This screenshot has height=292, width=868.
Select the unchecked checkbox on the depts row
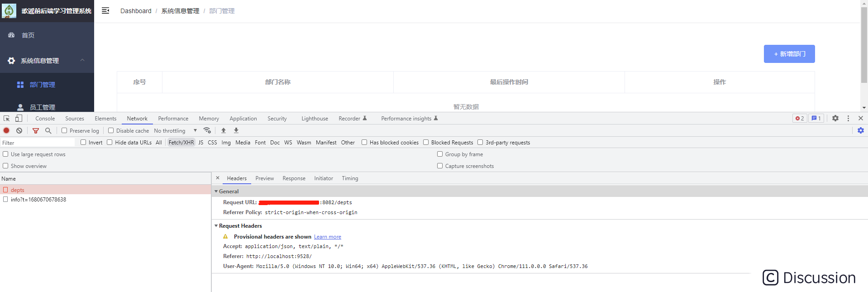click(x=5, y=190)
